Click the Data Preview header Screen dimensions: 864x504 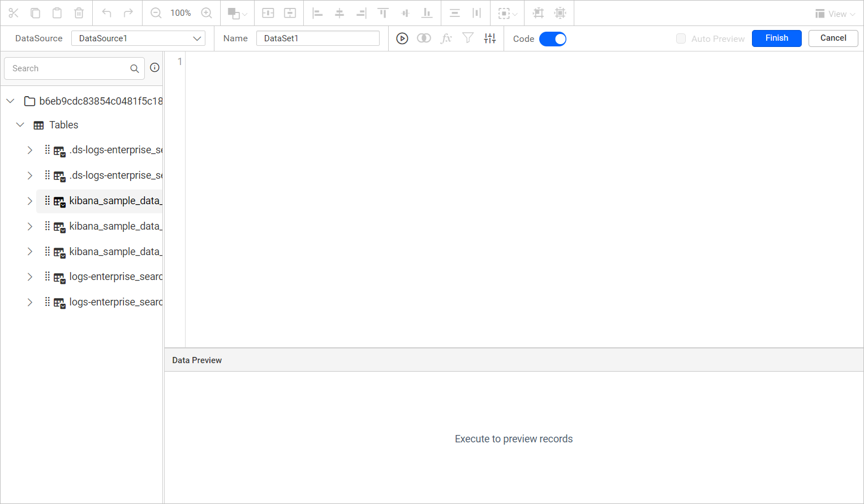[x=197, y=360]
